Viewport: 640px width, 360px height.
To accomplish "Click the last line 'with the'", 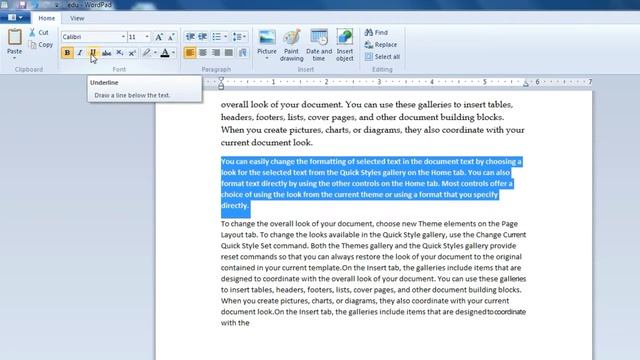I will [x=235, y=323].
